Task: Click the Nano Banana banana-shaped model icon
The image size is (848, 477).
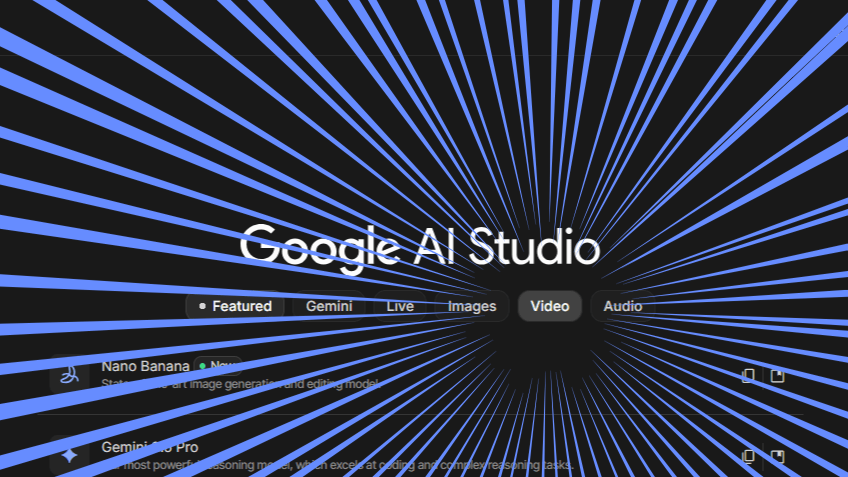Action: pos(69,375)
